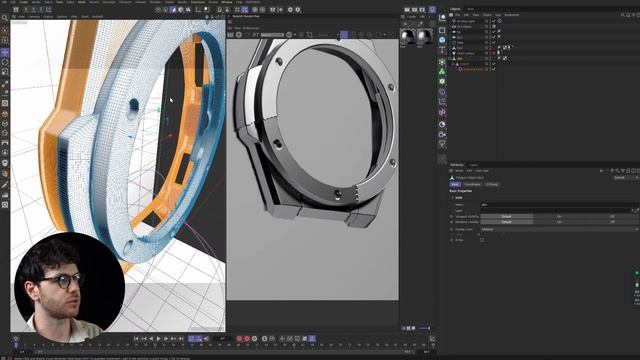The height and width of the screenshot is (360, 640).
Task: Click the Edit Render Settings icon top right
Action: point(423,9)
